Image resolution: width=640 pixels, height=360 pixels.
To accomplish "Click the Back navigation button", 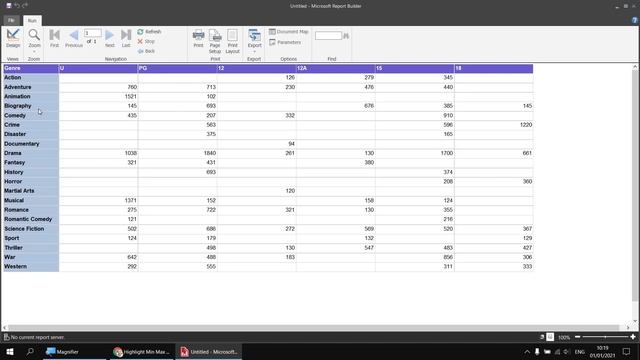I will (x=146, y=51).
